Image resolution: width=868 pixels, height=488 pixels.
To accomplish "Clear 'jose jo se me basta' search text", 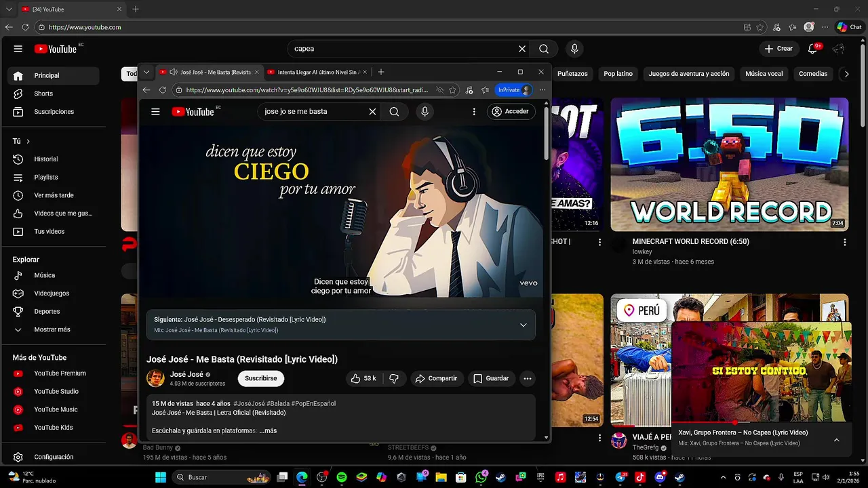I will coord(372,111).
